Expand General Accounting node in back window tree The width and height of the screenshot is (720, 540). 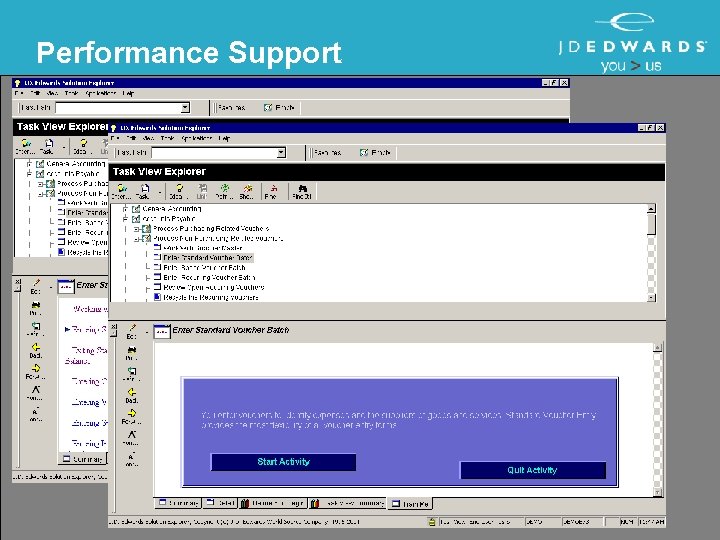click(29, 164)
